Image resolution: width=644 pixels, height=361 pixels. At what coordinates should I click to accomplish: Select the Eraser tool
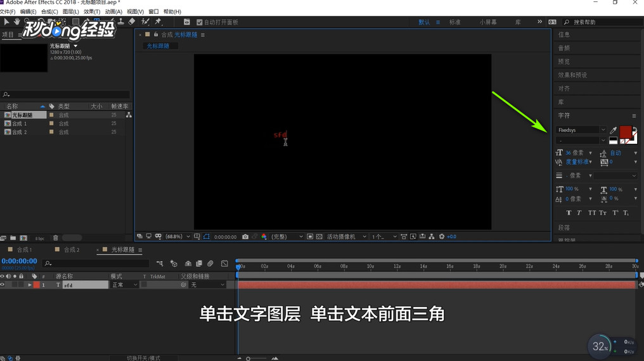point(132,22)
